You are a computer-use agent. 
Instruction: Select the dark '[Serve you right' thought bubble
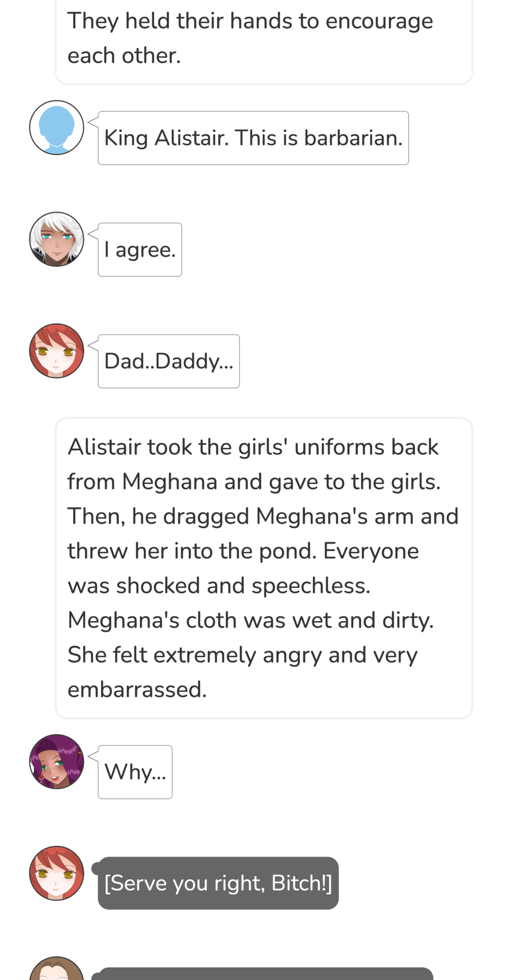(x=218, y=883)
